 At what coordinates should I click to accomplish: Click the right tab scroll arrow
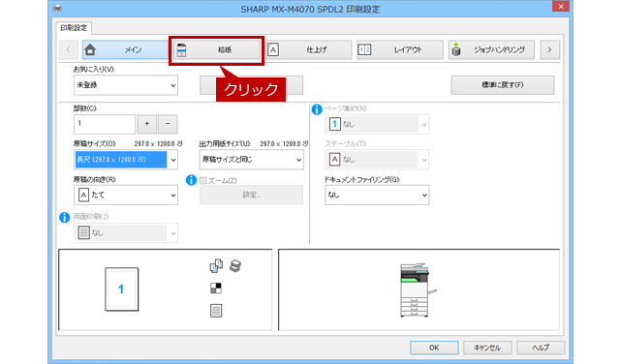pyautogui.click(x=549, y=50)
